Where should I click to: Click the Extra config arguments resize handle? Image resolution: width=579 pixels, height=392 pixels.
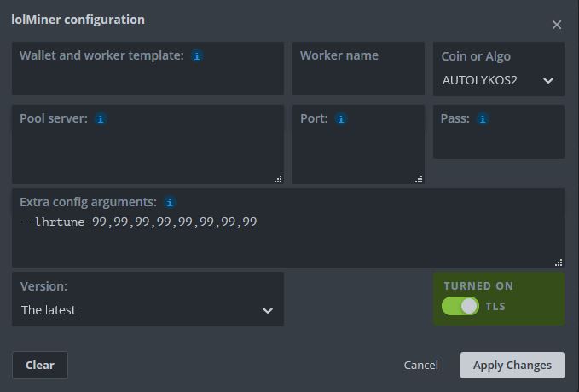[x=559, y=262]
